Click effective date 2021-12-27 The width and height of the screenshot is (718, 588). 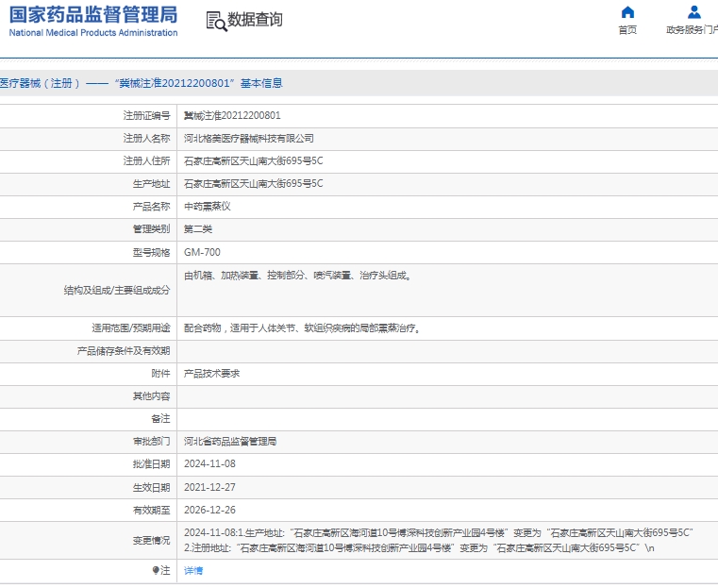pos(209,487)
